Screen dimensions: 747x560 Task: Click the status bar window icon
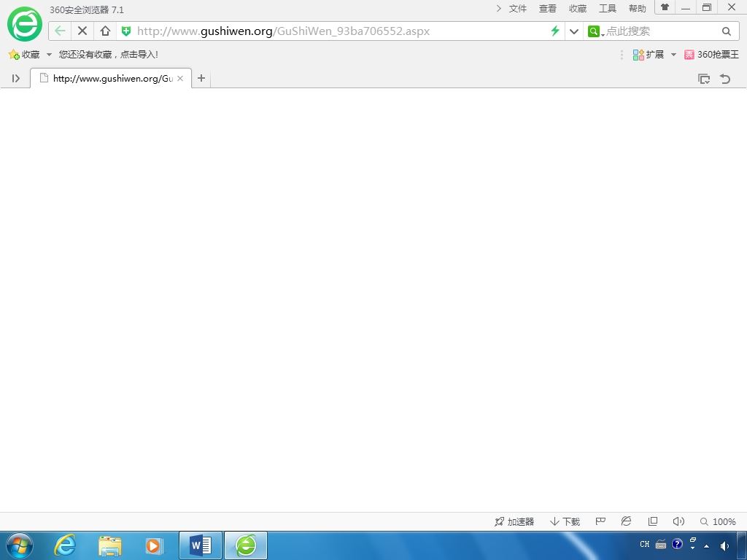pyautogui.click(x=653, y=521)
